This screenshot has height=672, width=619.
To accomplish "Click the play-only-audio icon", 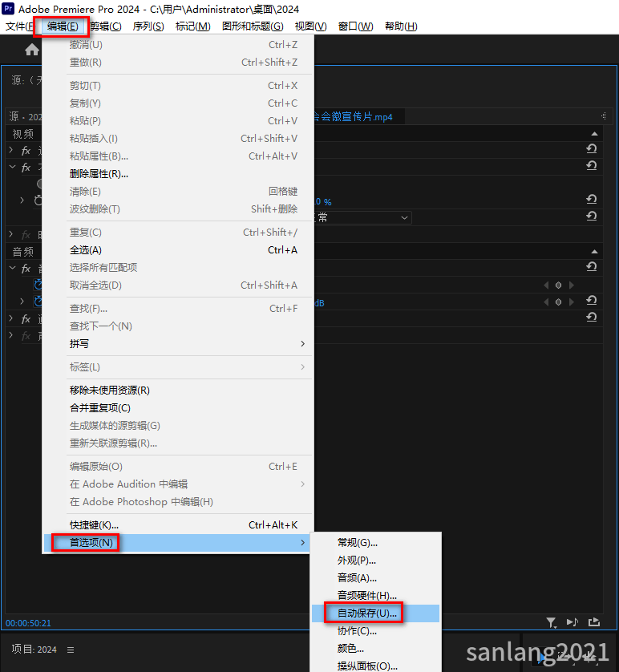I will pyautogui.click(x=572, y=621).
